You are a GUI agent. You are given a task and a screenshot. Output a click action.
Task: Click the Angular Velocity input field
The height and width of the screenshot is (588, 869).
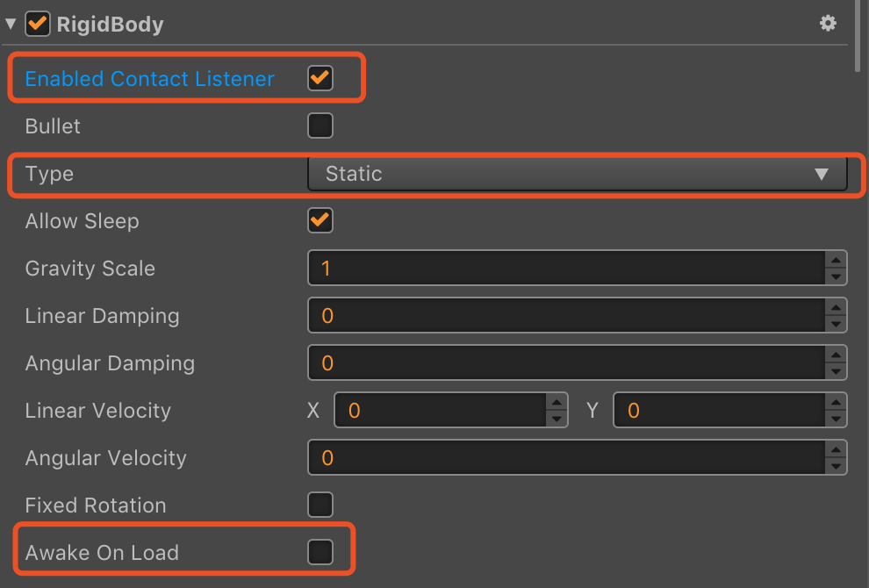coord(566,458)
